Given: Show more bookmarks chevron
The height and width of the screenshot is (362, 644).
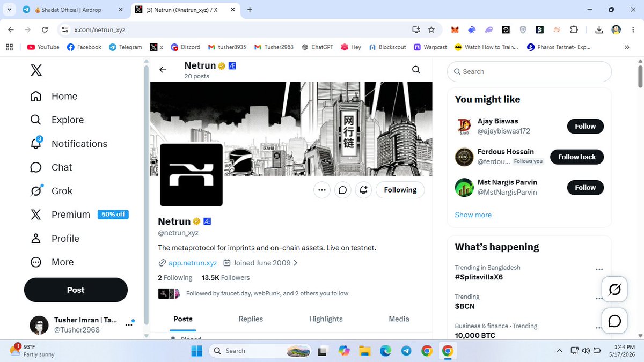Looking at the screenshot, I should click(x=627, y=47).
